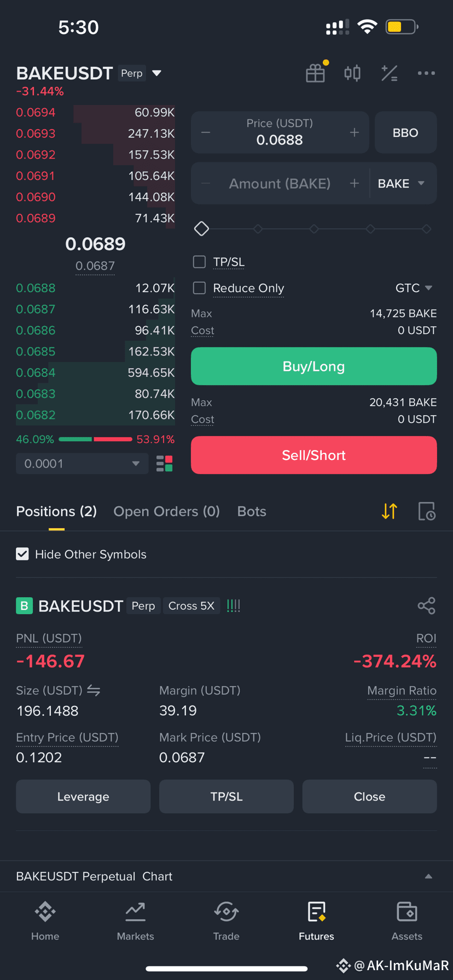The width and height of the screenshot is (453, 980).
Task: Go to the Assets wallet tab
Action: point(406,921)
